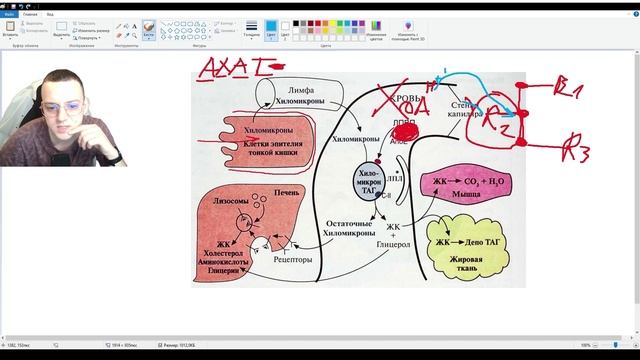
Task: Click the zoom in plus button
Action: 636,345
